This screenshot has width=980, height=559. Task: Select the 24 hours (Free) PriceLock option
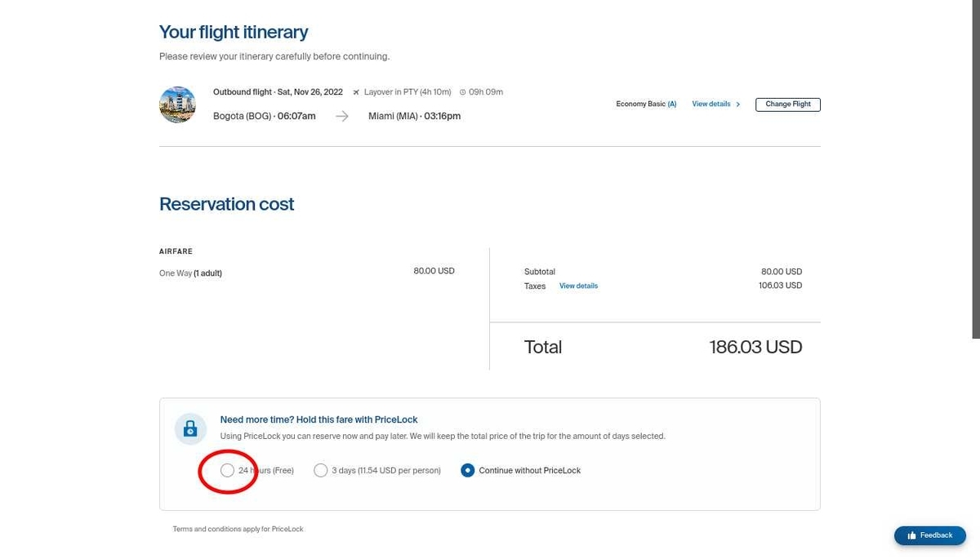tap(227, 470)
